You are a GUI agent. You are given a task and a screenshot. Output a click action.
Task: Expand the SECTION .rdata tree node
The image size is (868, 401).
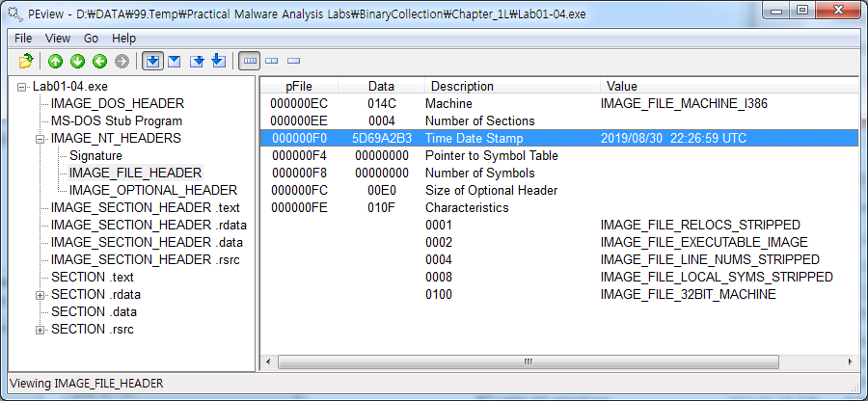coord(41,295)
